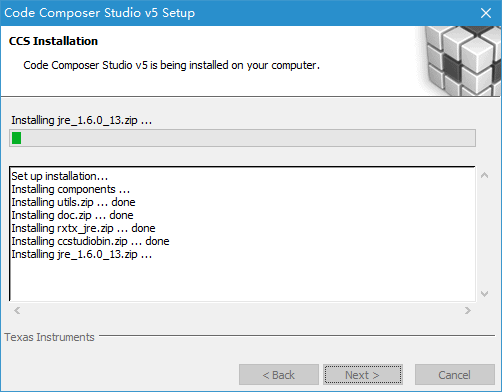Click the log scroll left arrow
The width and height of the screenshot is (502, 392).
pos(17,311)
